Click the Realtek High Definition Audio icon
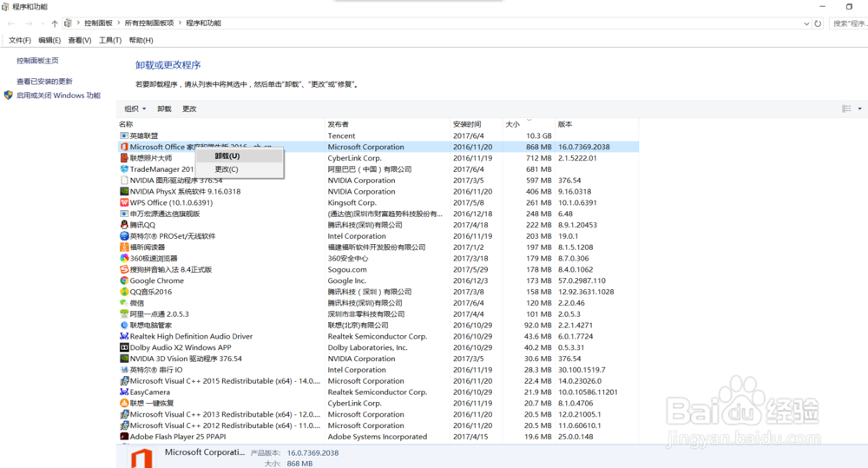The height and width of the screenshot is (468, 868). coord(124,336)
